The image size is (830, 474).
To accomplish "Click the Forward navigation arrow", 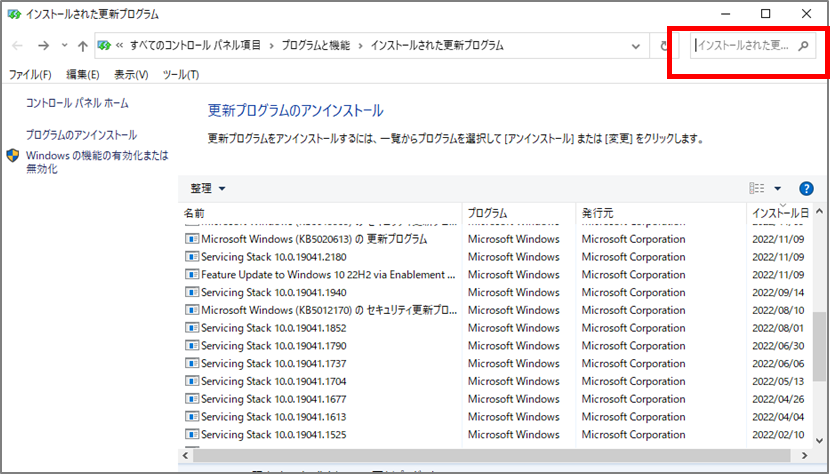I will (43, 46).
